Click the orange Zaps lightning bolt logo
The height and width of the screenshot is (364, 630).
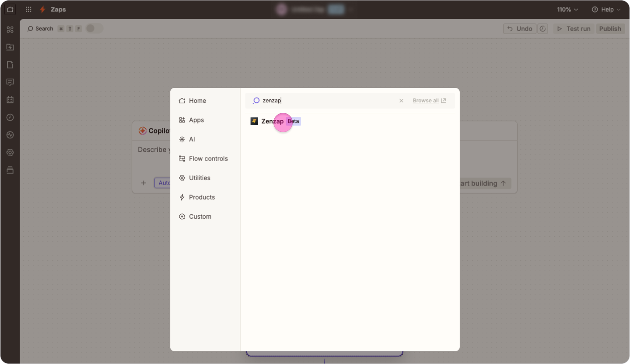point(42,9)
